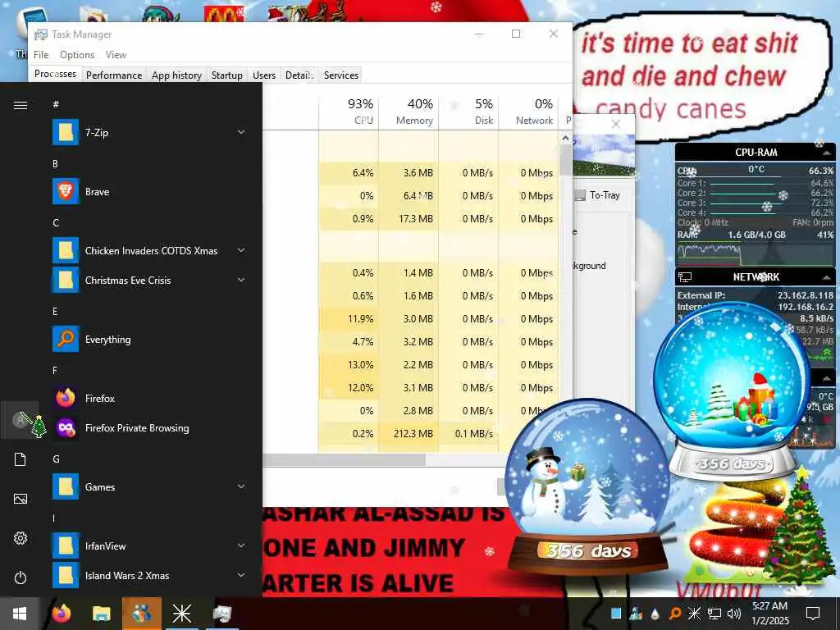The height and width of the screenshot is (630, 840).
Task: Open File Explorer from the taskbar
Action: pos(101,614)
